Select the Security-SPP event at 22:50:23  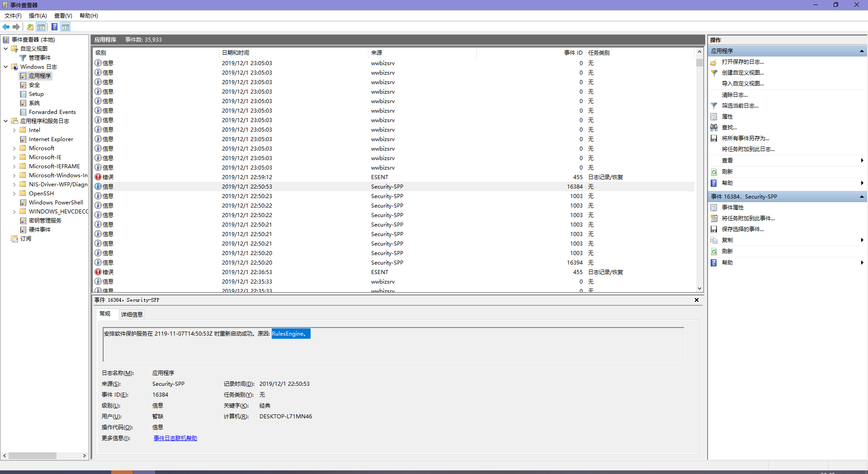coord(393,196)
